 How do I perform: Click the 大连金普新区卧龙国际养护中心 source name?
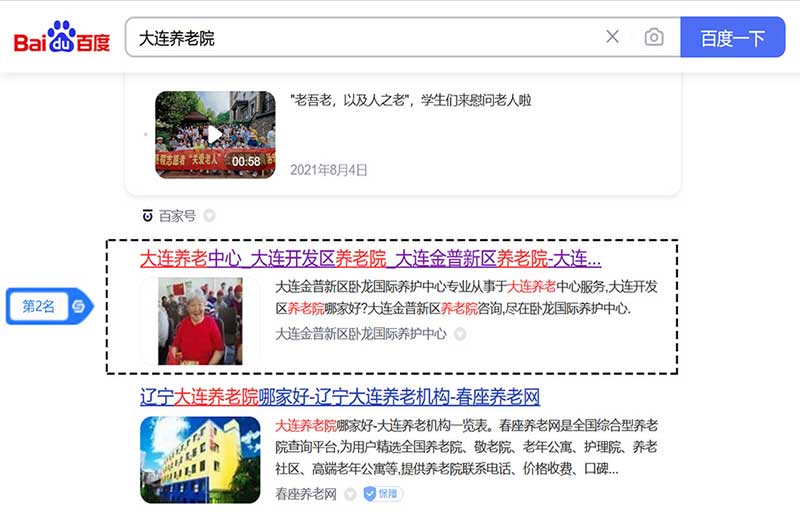tap(361, 334)
